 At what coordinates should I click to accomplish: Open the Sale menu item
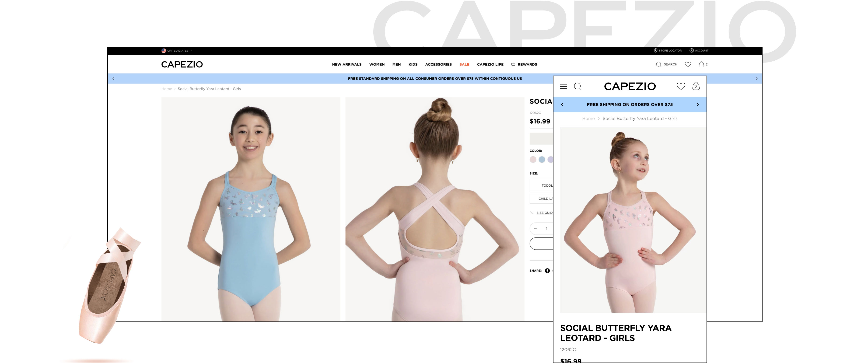(464, 64)
